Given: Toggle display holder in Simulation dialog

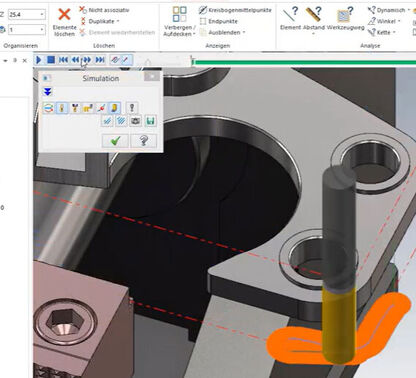Looking at the screenshot, I should click(x=75, y=108).
